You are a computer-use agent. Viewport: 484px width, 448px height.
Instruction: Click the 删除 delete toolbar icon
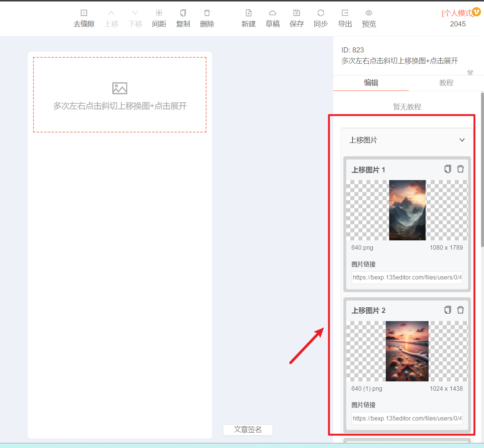tap(207, 13)
